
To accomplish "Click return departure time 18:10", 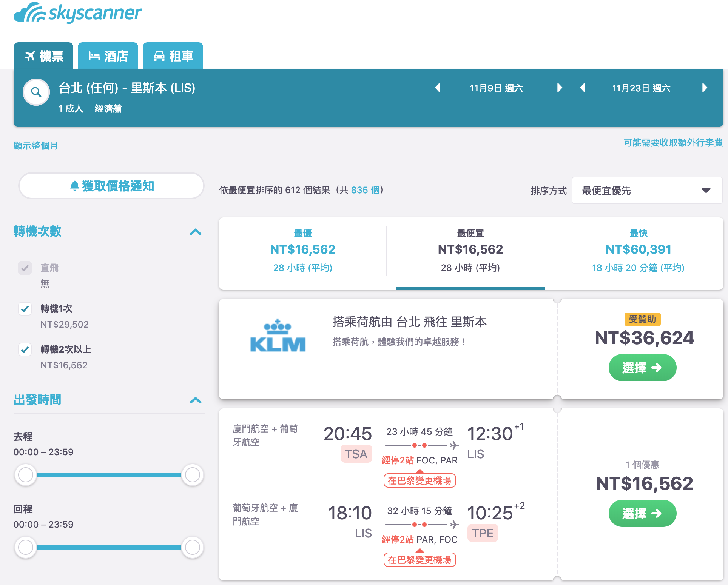I will 350,513.
